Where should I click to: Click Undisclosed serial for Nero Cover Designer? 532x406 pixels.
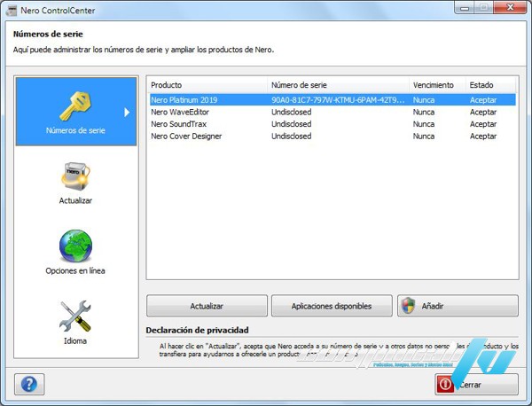[292, 136]
